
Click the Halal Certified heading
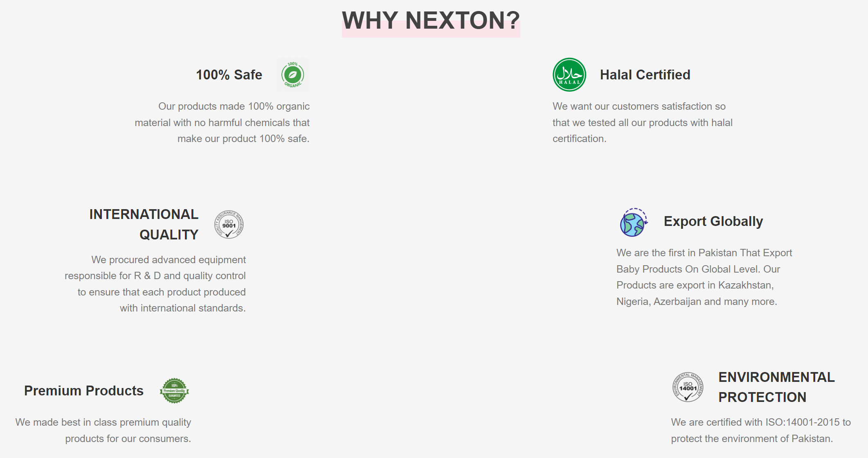coord(645,75)
